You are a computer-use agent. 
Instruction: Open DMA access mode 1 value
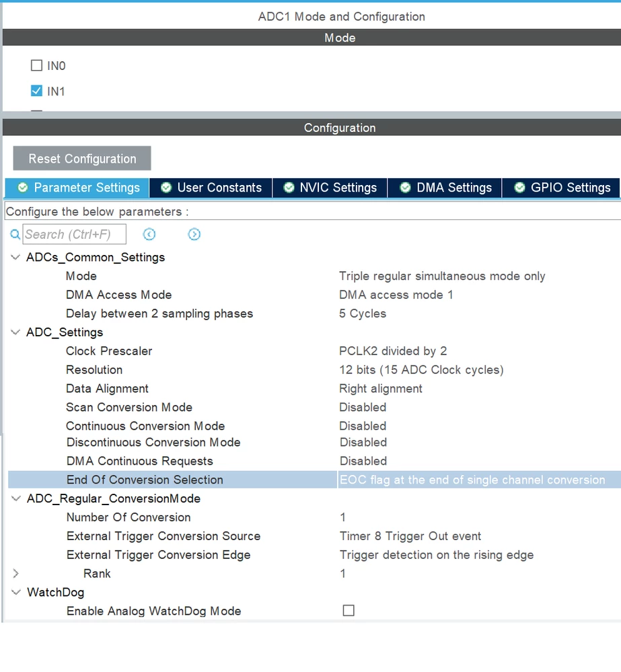[396, 295]
